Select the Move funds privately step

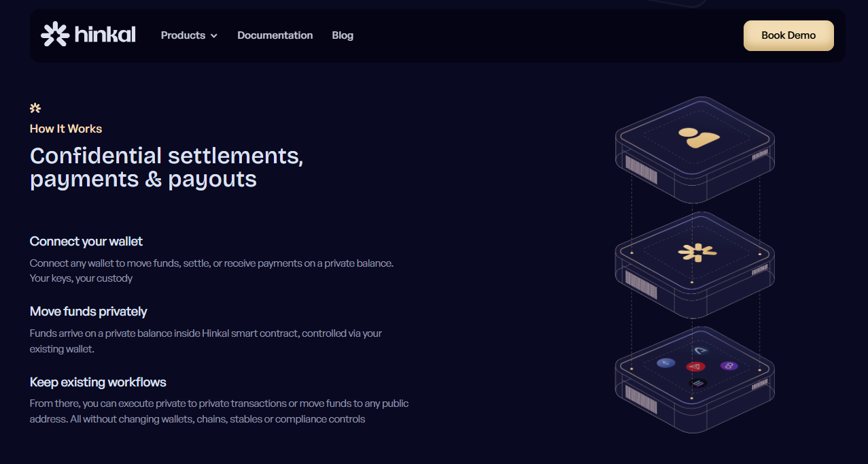[x=88, y=312]
